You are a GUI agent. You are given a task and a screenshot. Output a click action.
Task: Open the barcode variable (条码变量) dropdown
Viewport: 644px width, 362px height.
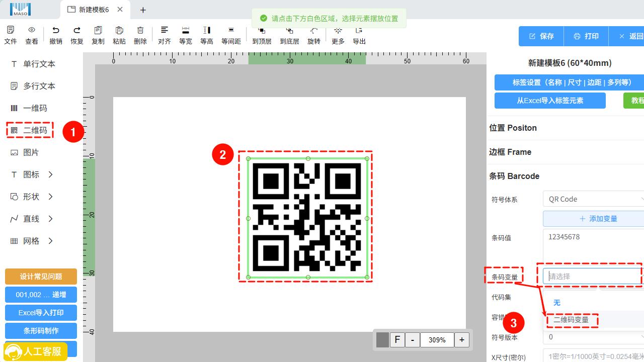coord(592,276)
